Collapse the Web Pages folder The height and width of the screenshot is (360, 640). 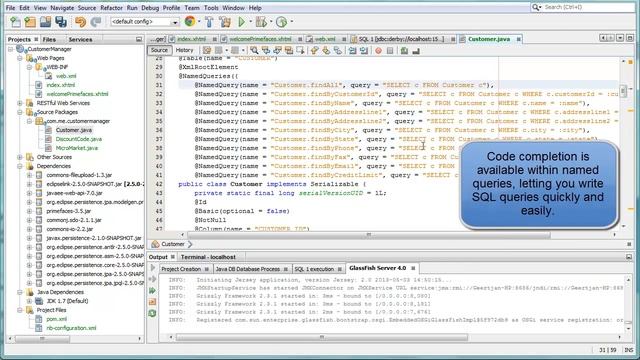20,58
